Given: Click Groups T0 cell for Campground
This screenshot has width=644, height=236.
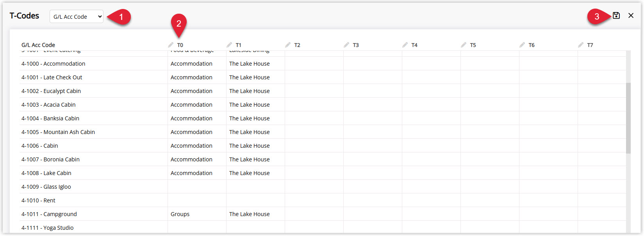Looking at the screenshot, I should point(197,214).
